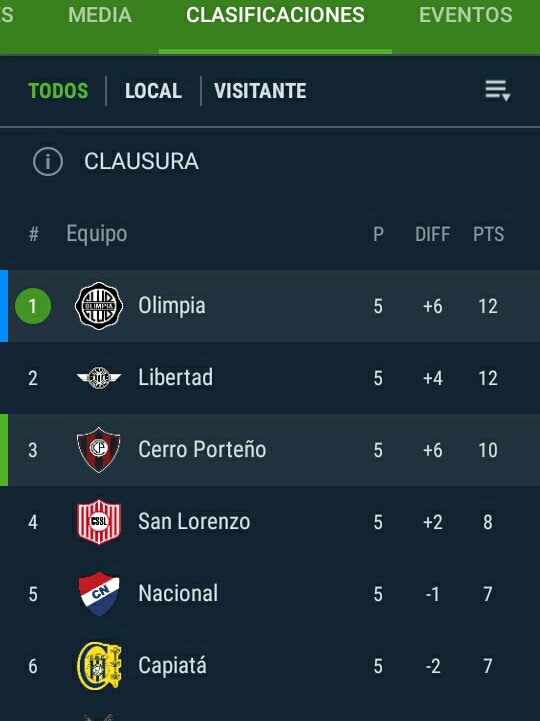
Task: Switch to the TODOS filter
Action: pyautogui.click(x=58, y=91)
